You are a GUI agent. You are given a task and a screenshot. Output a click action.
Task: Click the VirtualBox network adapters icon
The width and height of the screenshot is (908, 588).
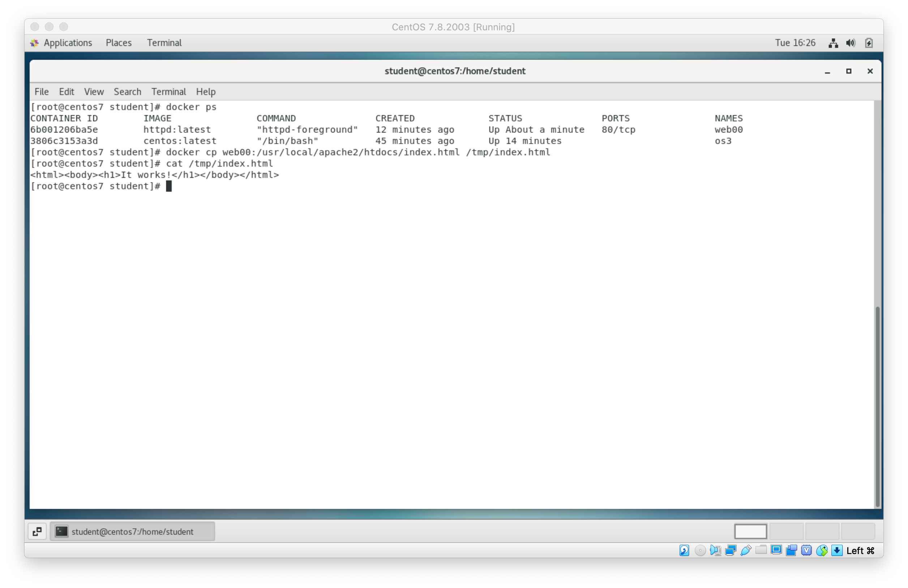(x=731, y=550)
